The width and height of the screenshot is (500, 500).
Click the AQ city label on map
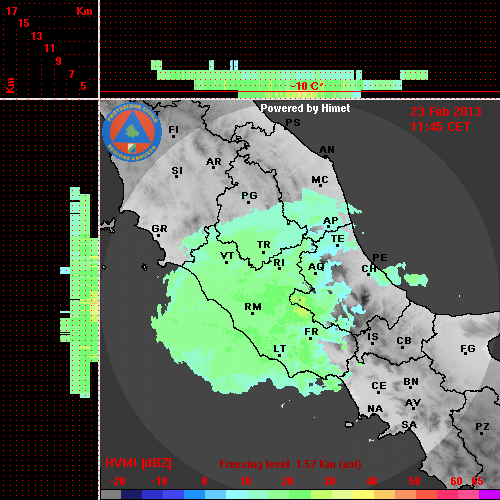pyautogui.click(x=316, y=267)
